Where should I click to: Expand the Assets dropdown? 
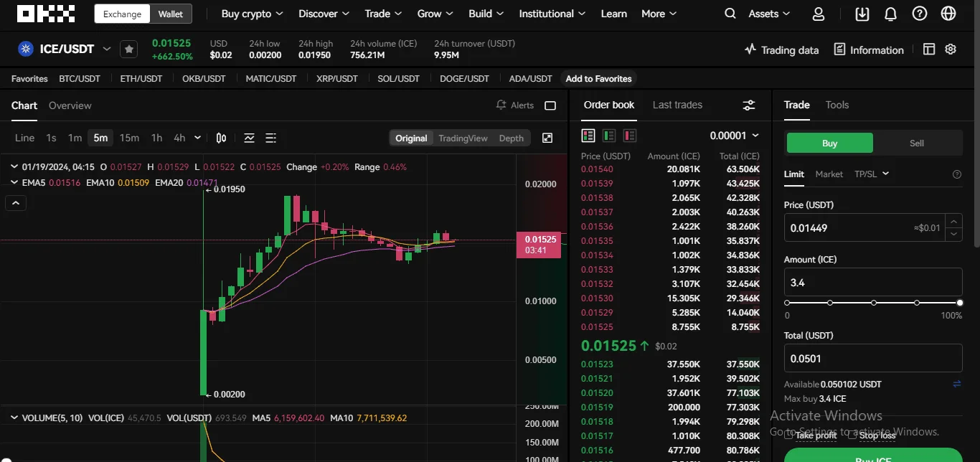coord(769,14)
